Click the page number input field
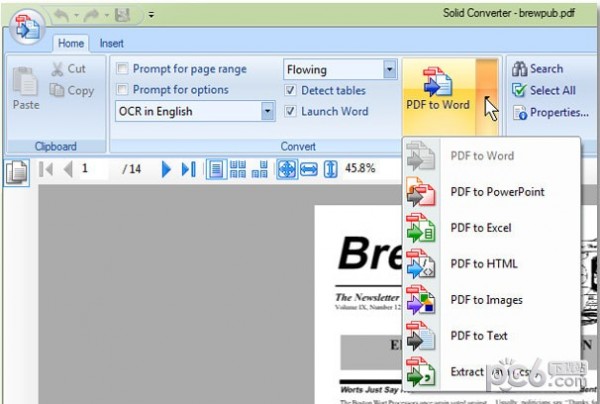This screenshot has height=404, width=600. pyautogui.click(x=97, y=169)
